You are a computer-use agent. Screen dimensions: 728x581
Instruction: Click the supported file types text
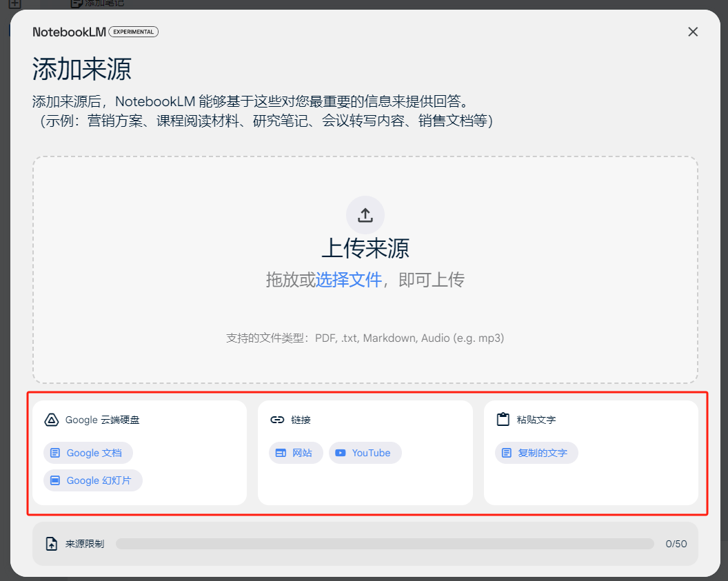[365, 338]
